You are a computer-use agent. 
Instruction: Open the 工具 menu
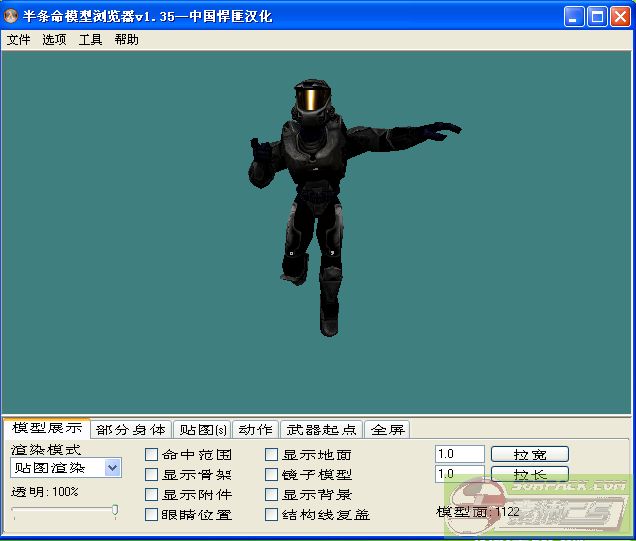point(90,40)
